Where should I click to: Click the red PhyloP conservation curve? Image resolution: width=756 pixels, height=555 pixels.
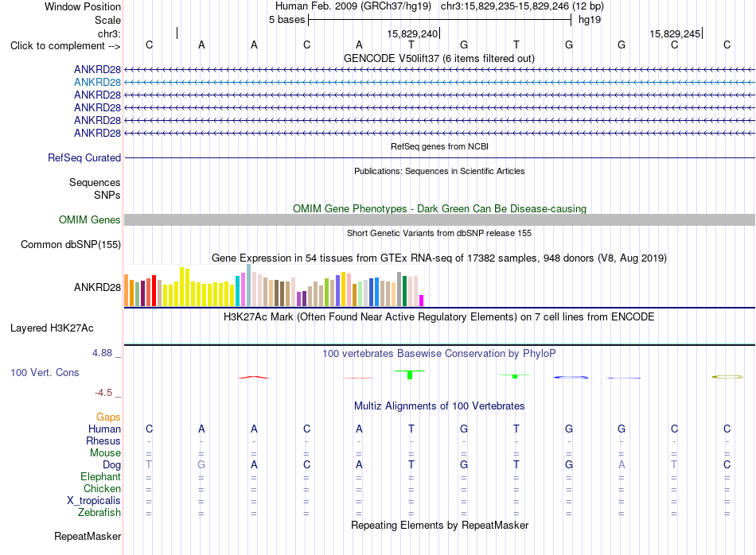click(x=254, y=377)
